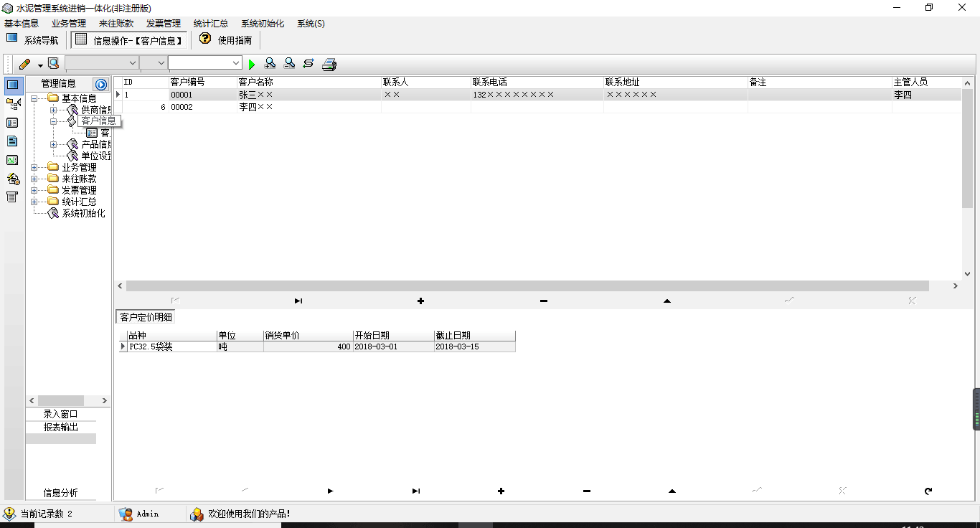Open the white filter value combo box

pos(205,63)
